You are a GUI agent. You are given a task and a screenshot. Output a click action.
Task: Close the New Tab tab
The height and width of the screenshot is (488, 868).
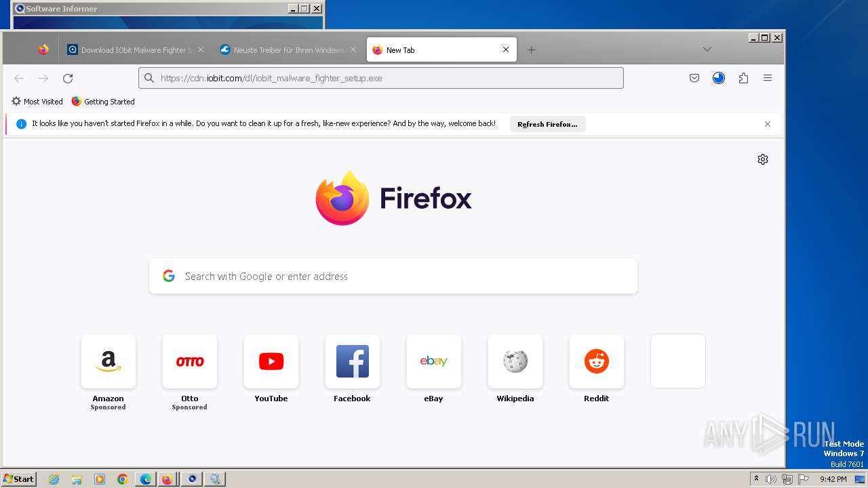(x=506, y=49)
